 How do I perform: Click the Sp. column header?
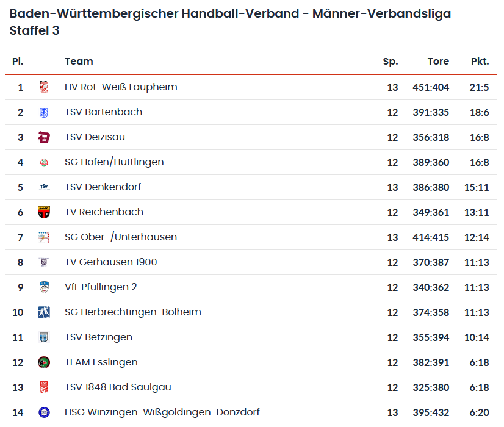[390, 62]
